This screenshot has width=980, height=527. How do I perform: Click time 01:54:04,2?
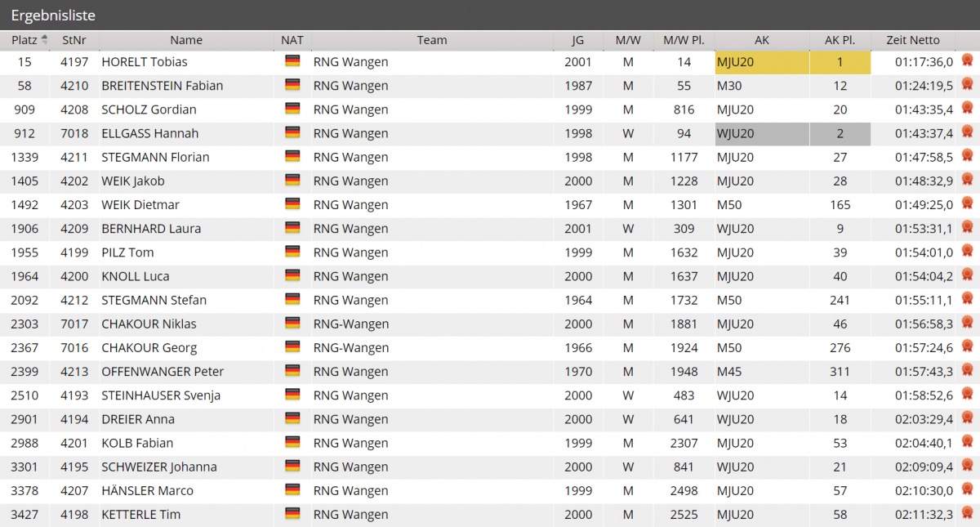pyautogui.click(x=924, y=276)
